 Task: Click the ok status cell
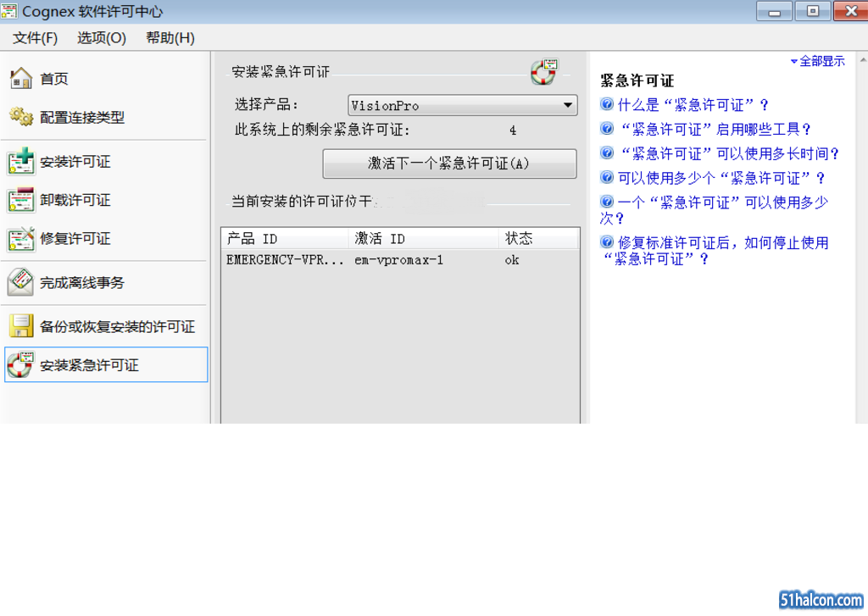point(512,259)
